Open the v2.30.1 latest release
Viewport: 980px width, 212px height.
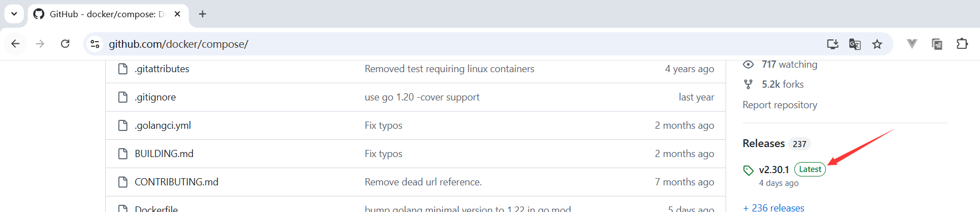774,170
